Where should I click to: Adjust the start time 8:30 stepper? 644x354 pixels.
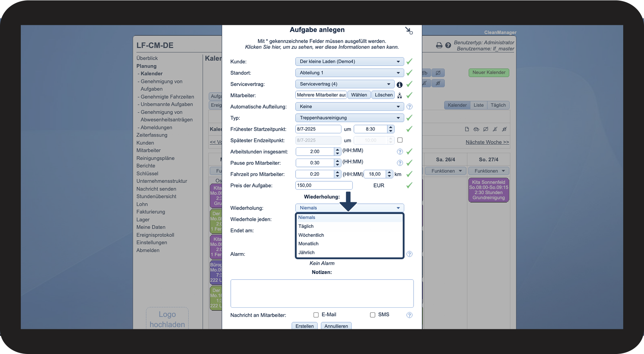391,129
